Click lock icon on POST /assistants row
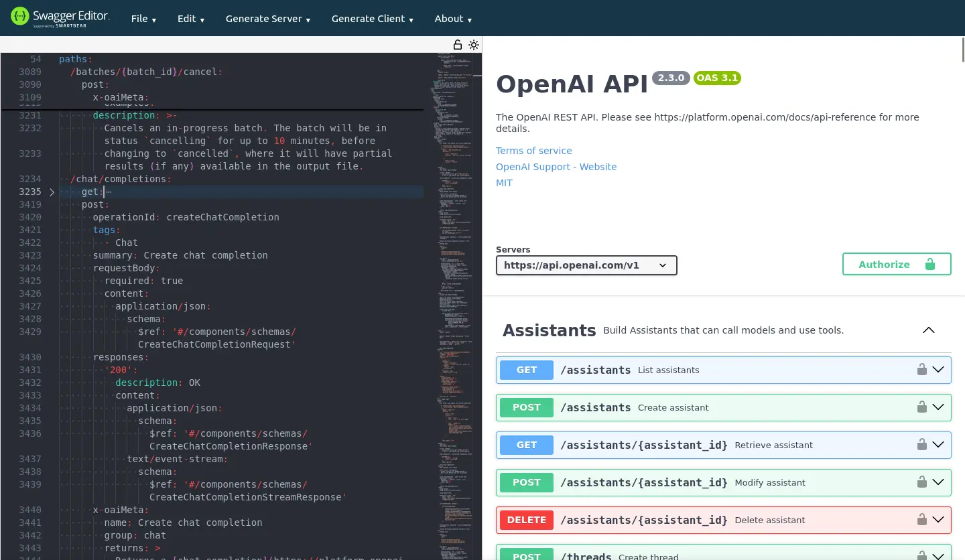The width and height of the screenshot is (965, 560). coord(921,407)
